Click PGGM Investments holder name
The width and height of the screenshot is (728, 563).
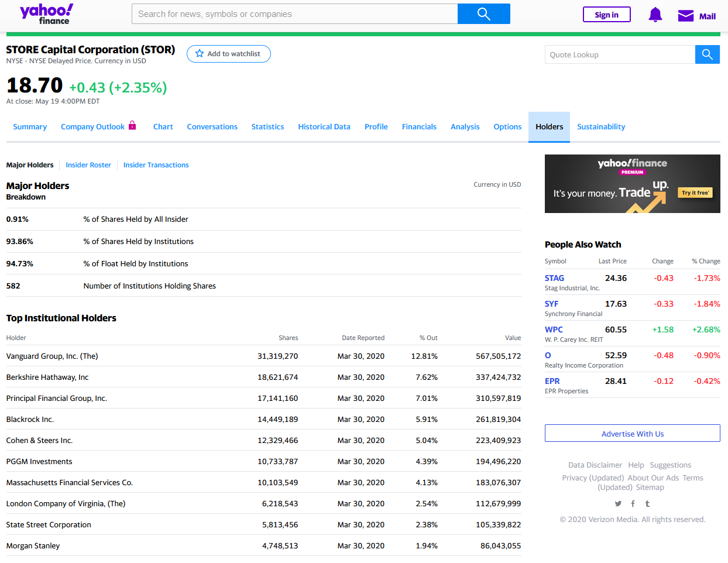(39, 462)
